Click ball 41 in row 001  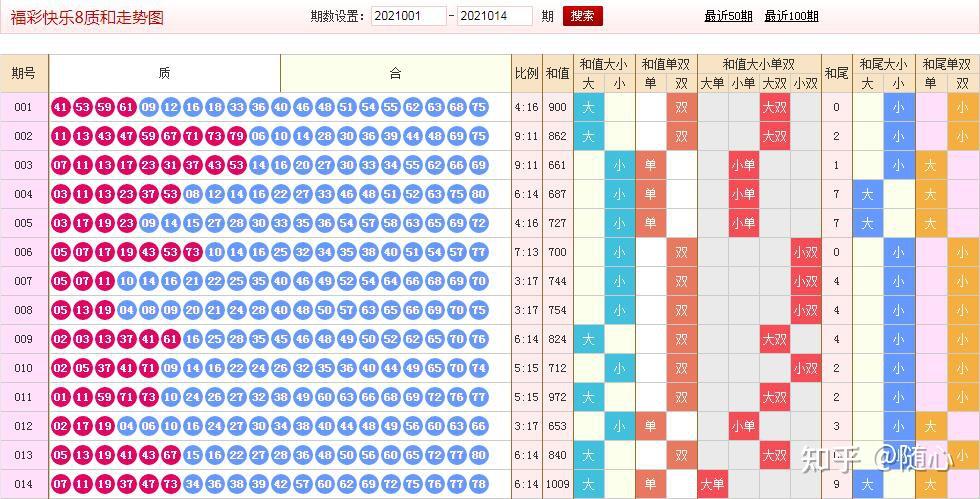(x=61, y=107)
